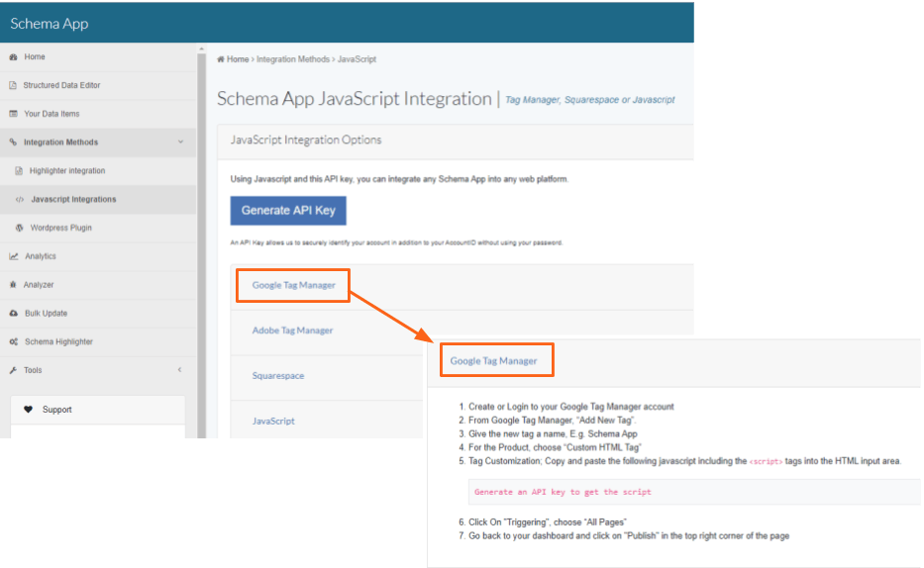
Task: Click the Schema Highlighter gears icon
Action: [14, 342]
